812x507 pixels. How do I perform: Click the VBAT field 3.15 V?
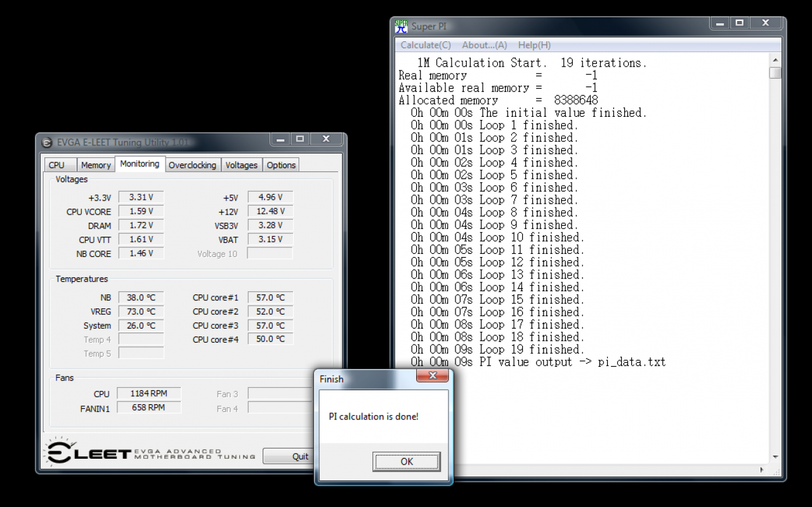coord(270,239)
